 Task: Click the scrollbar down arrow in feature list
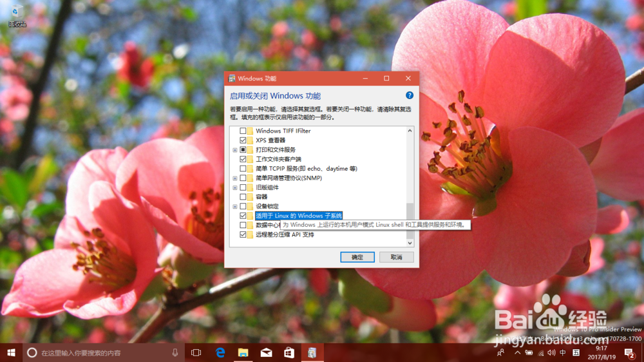pyautogui.click(x=410, y=243)
